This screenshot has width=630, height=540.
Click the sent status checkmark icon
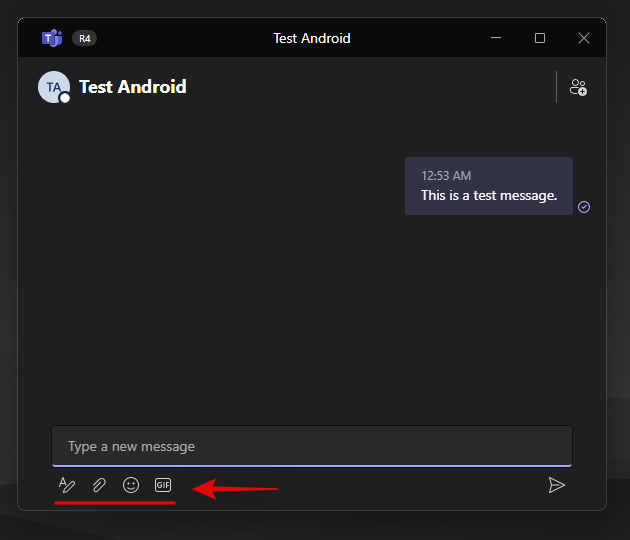pos(584,207)
